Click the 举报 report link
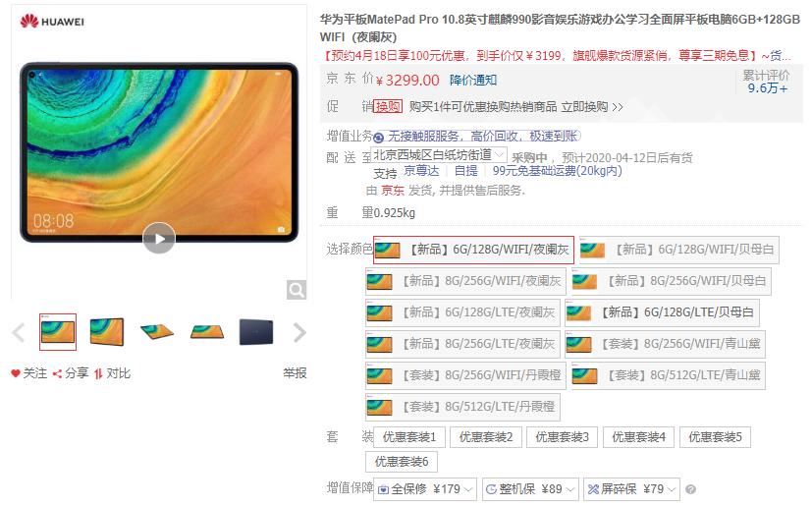 (295, 373)
